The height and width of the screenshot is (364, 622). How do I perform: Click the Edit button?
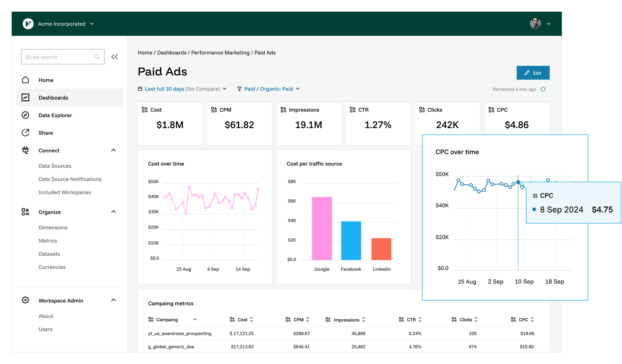point(533,73)
